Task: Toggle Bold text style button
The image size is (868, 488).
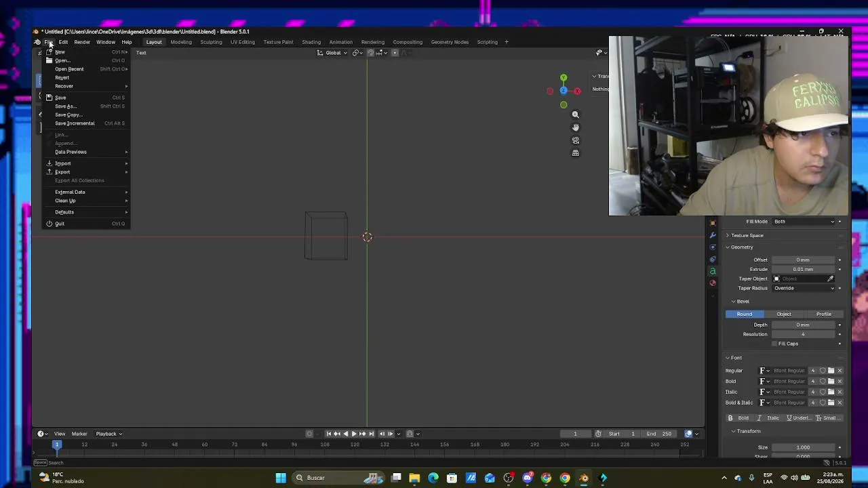Action: [x=739, y=418]
